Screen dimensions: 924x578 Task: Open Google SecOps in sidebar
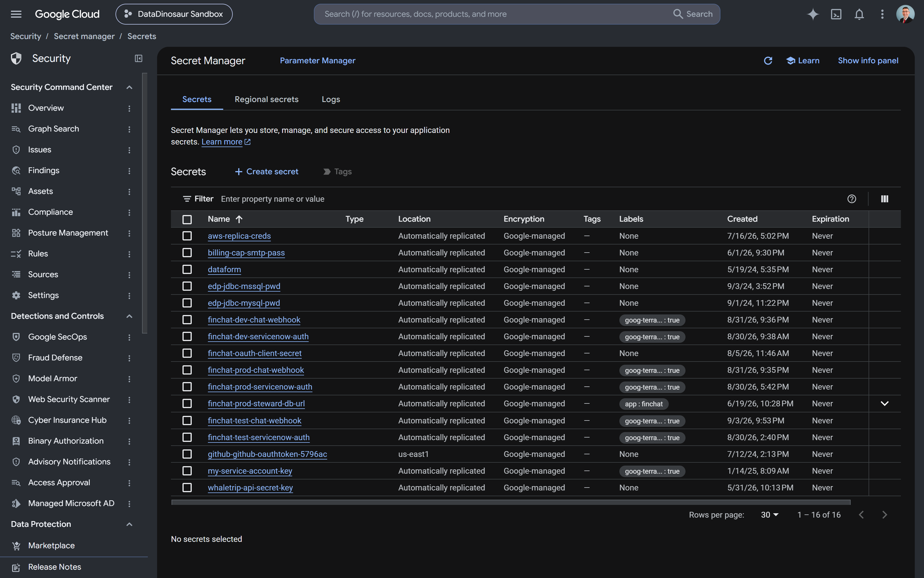point(57,337)
